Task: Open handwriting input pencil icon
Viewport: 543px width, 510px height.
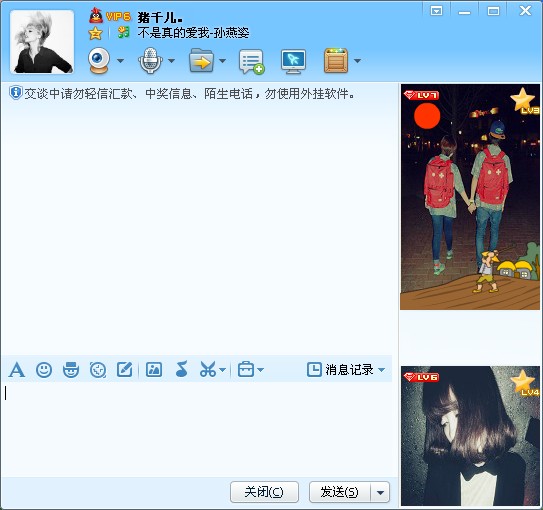Action: coord(125,369)
